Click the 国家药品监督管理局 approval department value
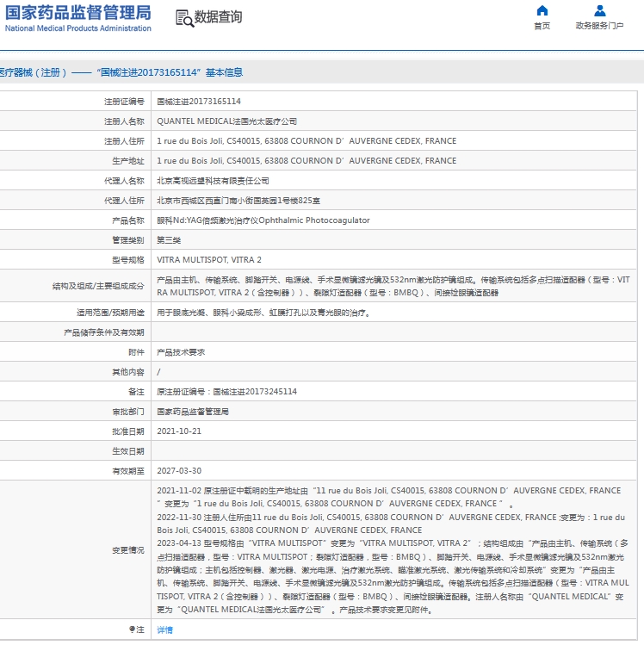The height and width of the screenshot is (645, 644). click(193, 412)
